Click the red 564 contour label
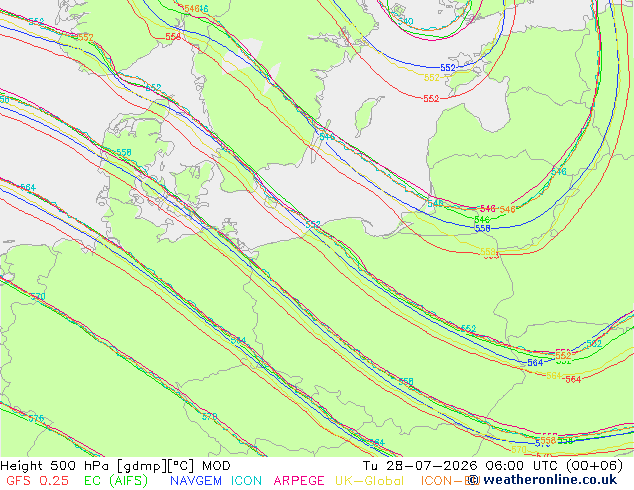The height and width of the screenshot is (490, 634). point(573,379)
